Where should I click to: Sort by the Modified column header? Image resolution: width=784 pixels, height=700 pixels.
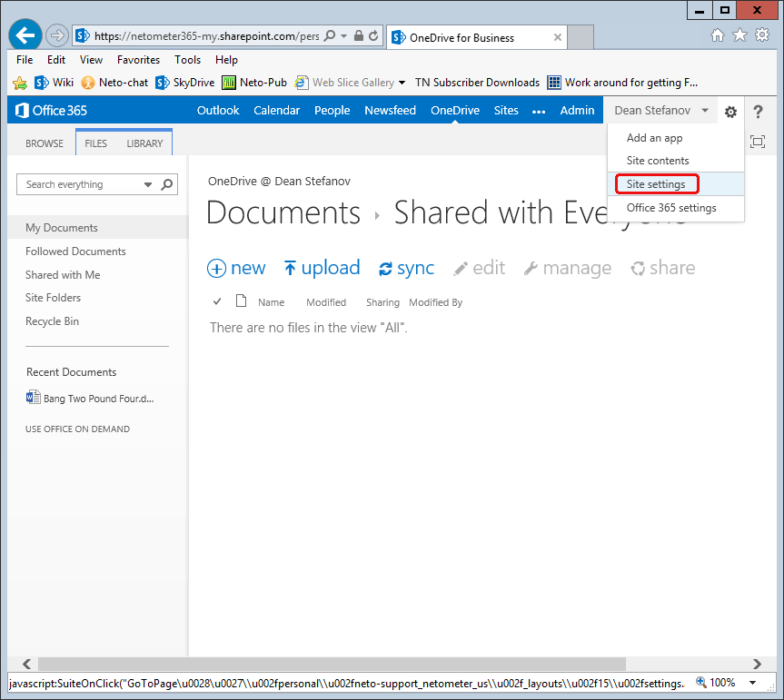coord(326,302)
